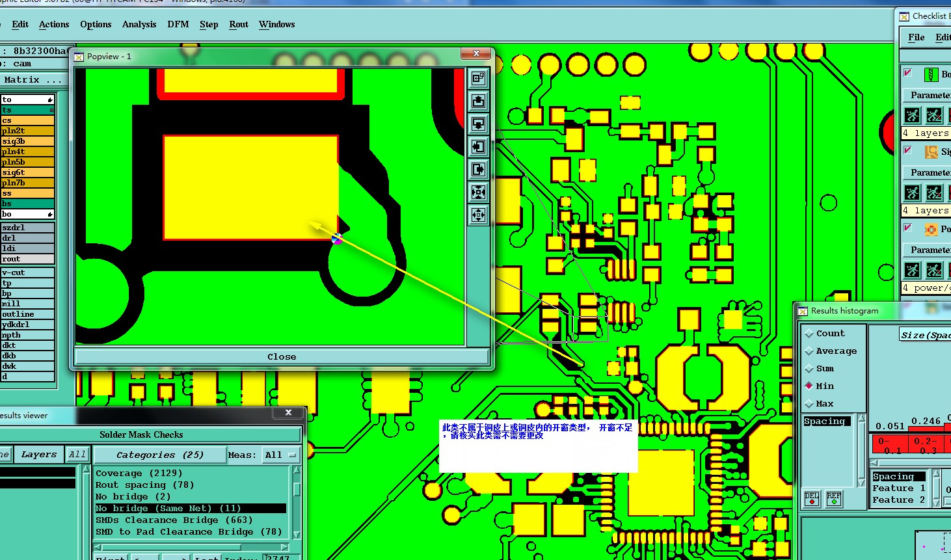Click the All button beside Layers
951x560 pixels.
coord(77,455)
